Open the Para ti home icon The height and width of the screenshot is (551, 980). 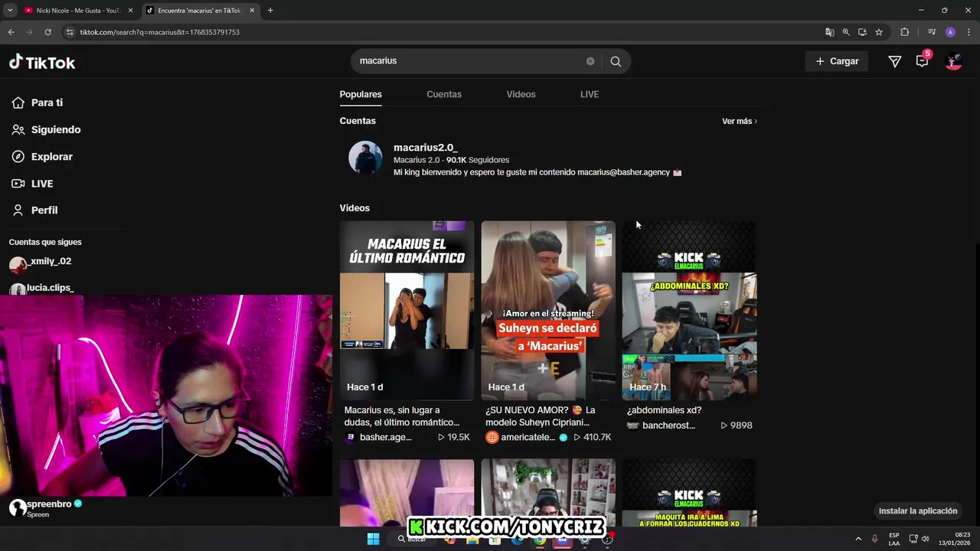[x=18, y=103]
